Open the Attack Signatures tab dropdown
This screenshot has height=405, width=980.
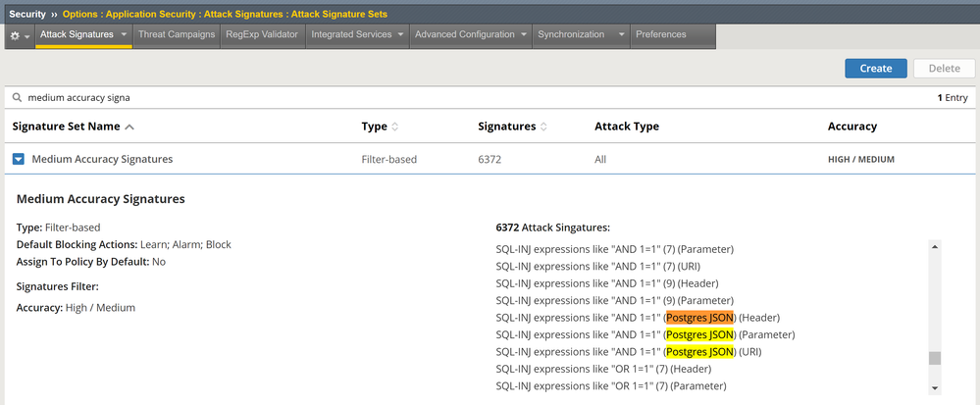click(125, 35)
